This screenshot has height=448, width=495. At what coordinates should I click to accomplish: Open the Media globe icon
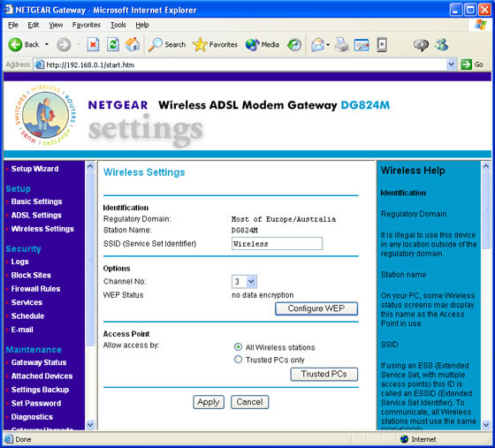pyautogui.click(x=252, y=45)
